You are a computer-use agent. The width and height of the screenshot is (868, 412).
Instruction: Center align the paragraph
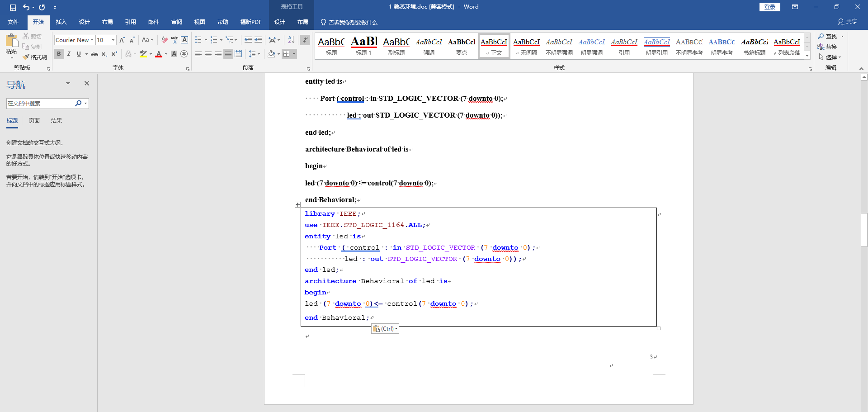(x=208, y=54)
